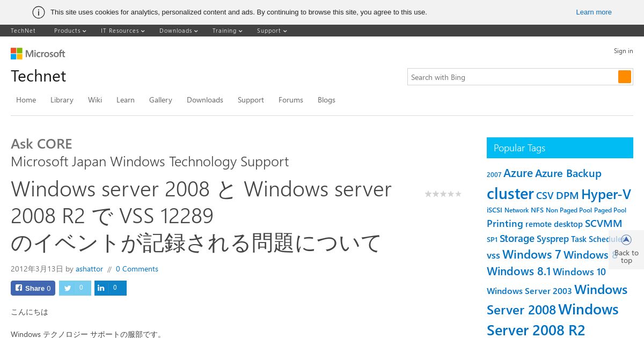Select the first Azure tag
This screenshot has width=644, height=338.
[x=518, y=173]
